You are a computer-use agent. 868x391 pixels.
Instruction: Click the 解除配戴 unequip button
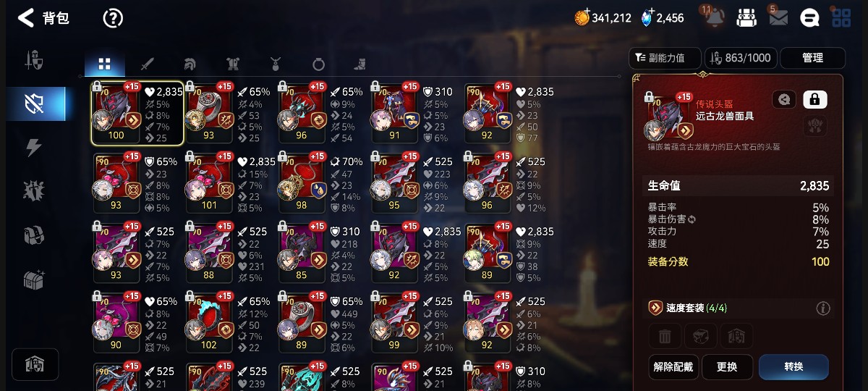click(x=673, y=366)
